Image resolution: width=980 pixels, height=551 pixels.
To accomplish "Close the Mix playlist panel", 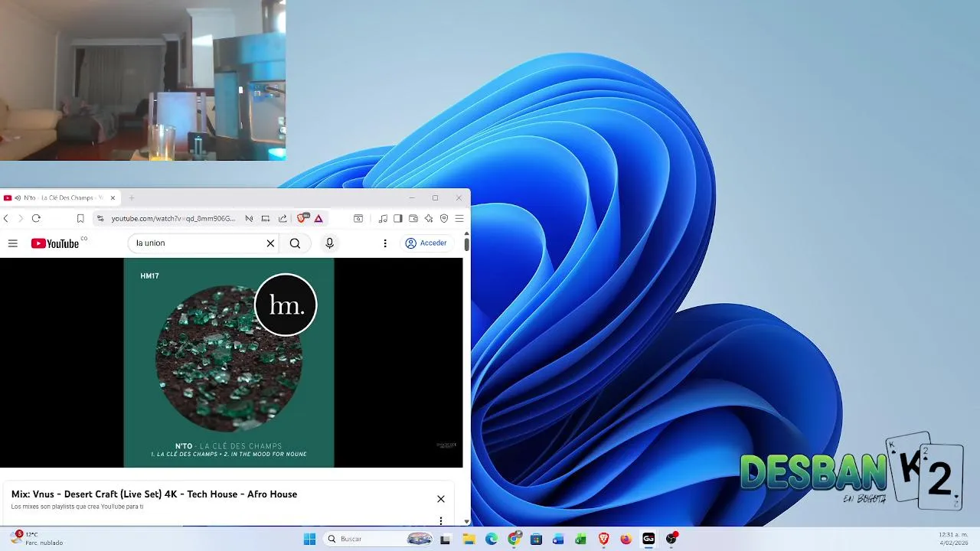I will (x=441, y=499).
